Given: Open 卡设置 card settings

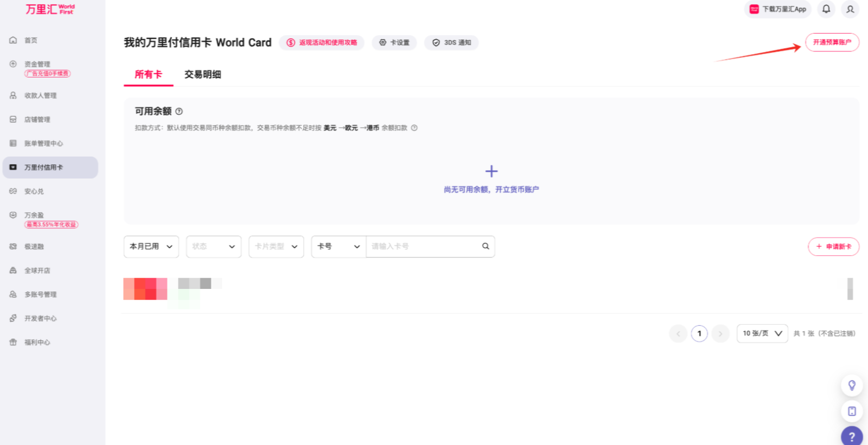Looking at the screenshot, I should point(394,43).
